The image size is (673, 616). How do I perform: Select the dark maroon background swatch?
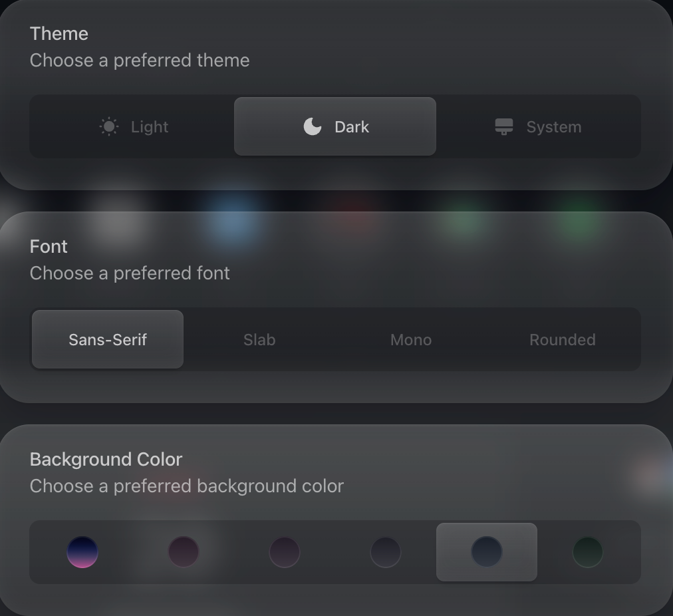click(x=184, y=552)
